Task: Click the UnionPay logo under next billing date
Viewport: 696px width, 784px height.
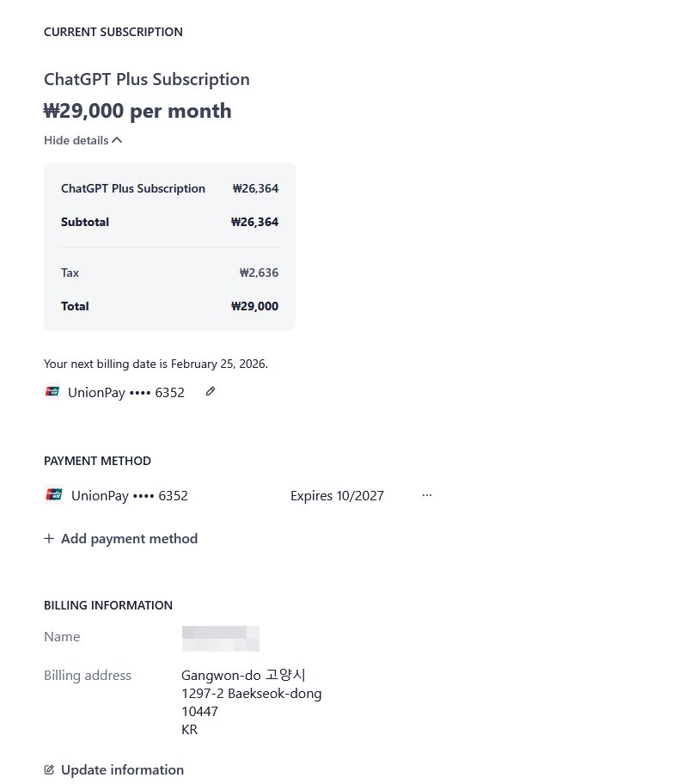Action: click(x=52, y=392)
